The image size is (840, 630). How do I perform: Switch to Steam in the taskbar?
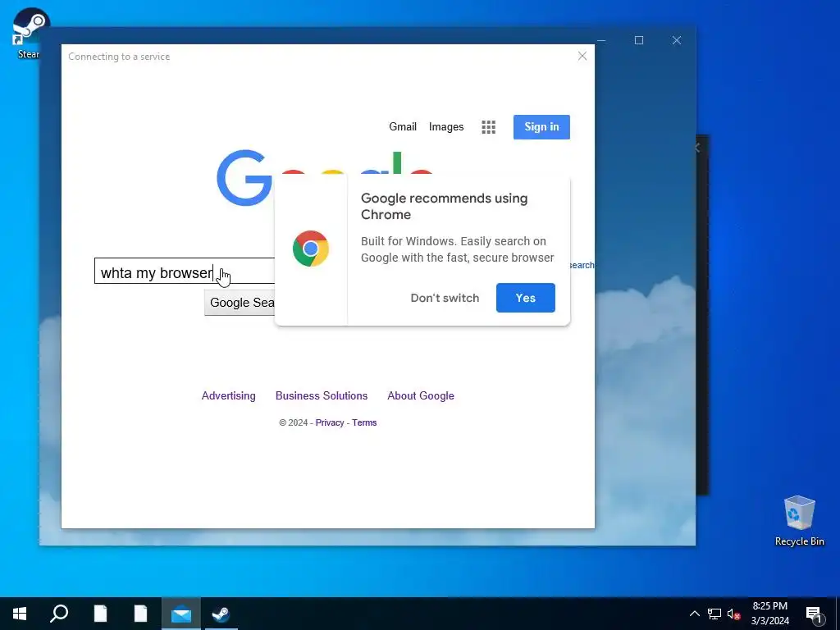pos(221,614)
